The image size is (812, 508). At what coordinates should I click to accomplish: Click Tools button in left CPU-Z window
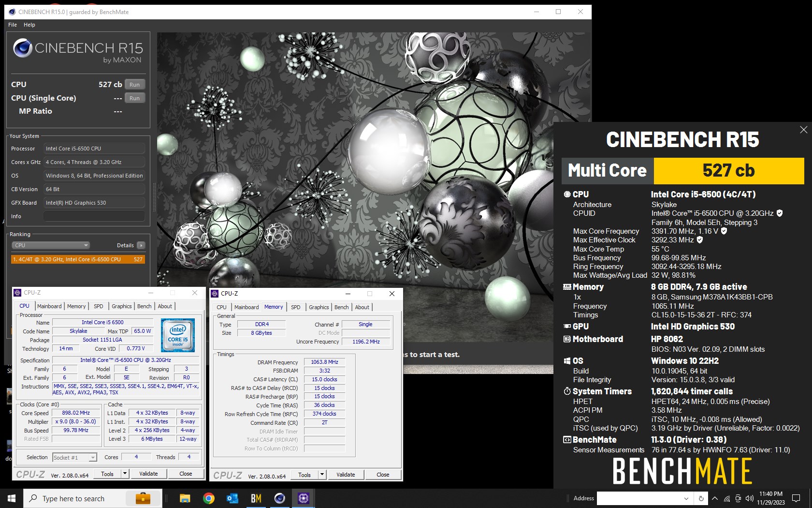(x=107, y=474)
